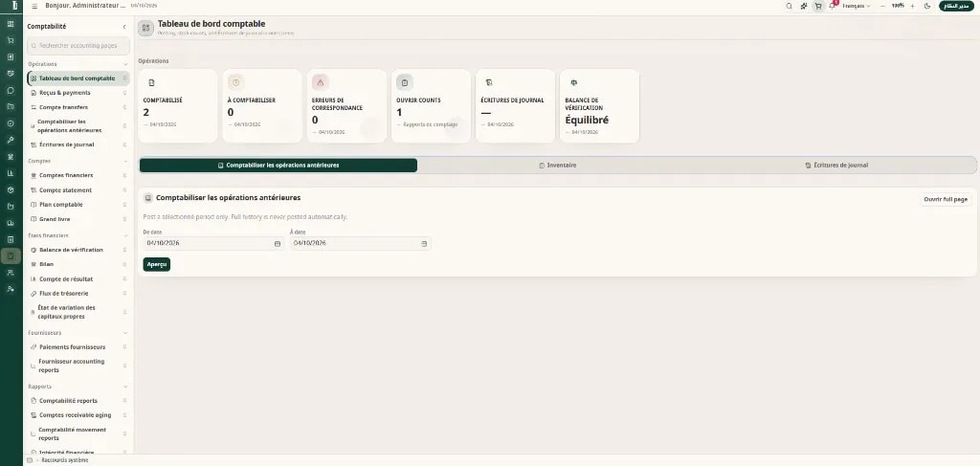The height and width of the screenshot is (466, 980).
Task: Open the dashboard grid icon atop left rail
Action: [x=11, y=24]
